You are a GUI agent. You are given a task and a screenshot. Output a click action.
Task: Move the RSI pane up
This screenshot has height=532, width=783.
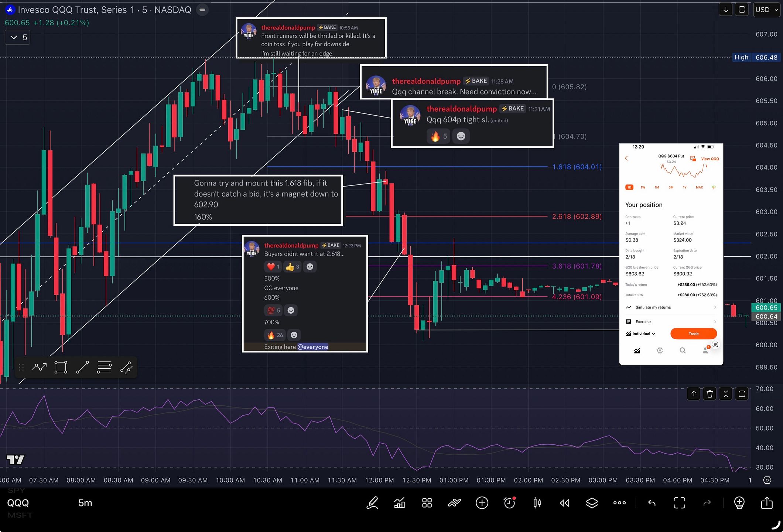(694, 394)
